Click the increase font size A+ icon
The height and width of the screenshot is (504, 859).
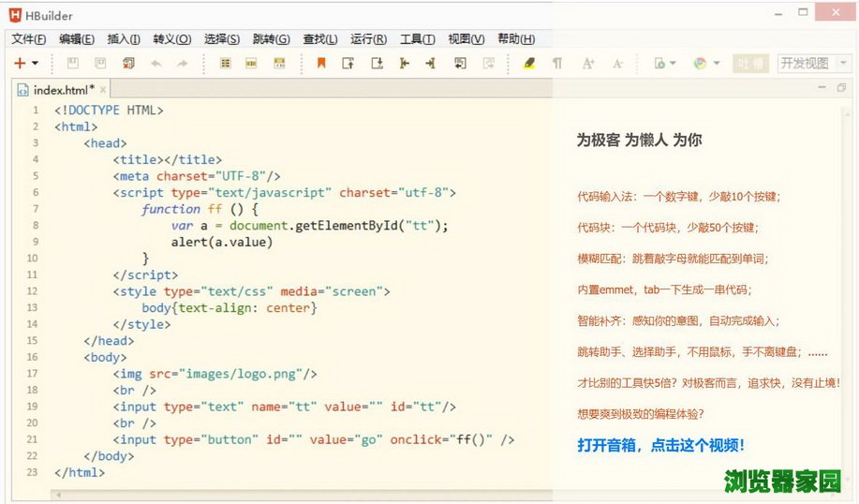(588, 64)
